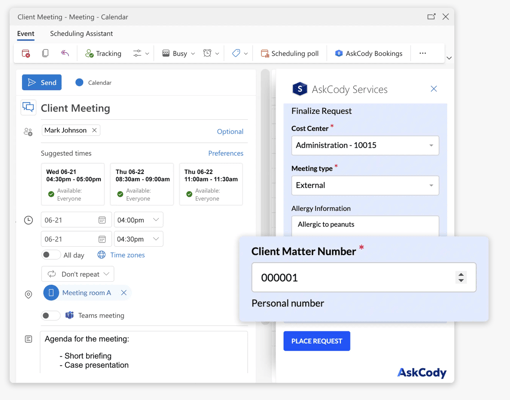Remove Meeting room A location
The height and width of the screenshot is (400, 510).
124,292
